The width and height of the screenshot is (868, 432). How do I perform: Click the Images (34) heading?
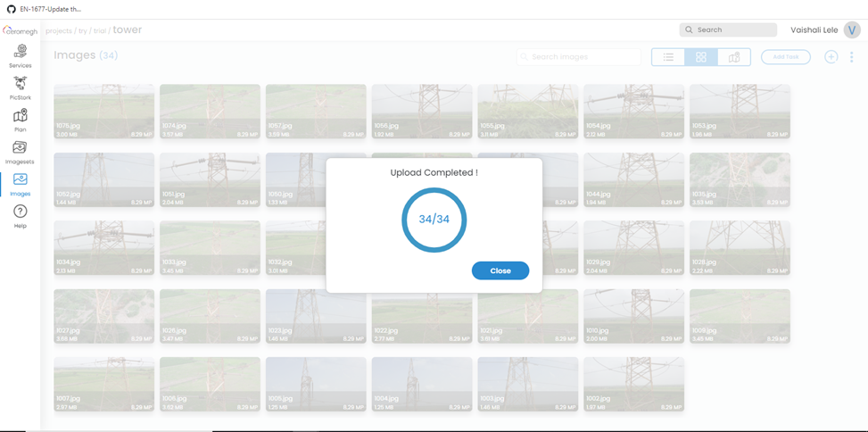pos(86,55)
